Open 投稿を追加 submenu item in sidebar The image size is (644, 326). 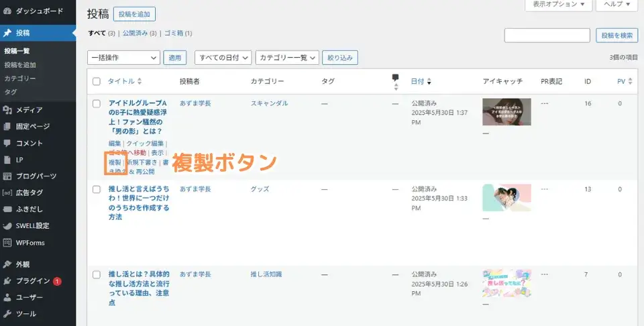coord(20,65)
